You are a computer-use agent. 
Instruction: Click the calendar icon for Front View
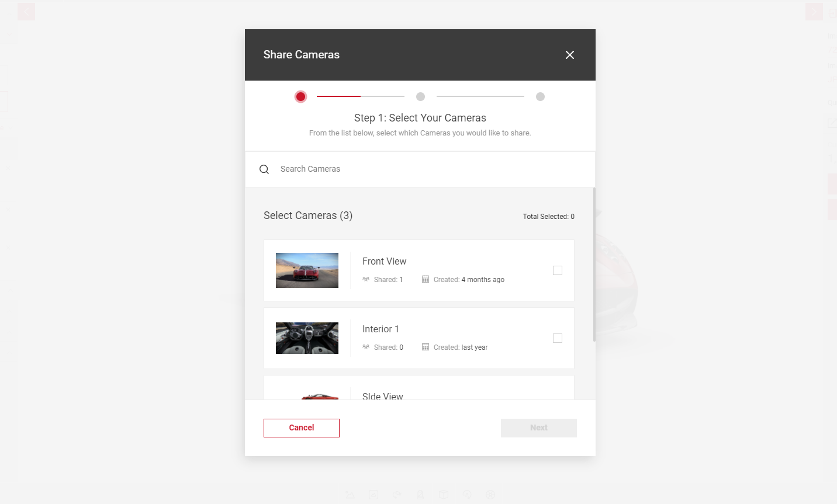click(x=426, y=279)
